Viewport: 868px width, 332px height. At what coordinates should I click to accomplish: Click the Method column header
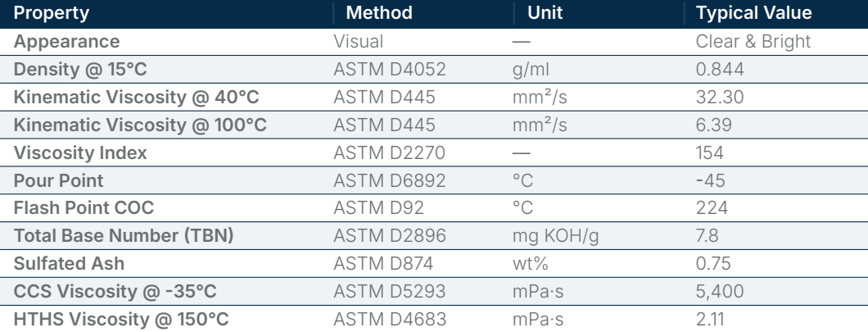point(379,13)
